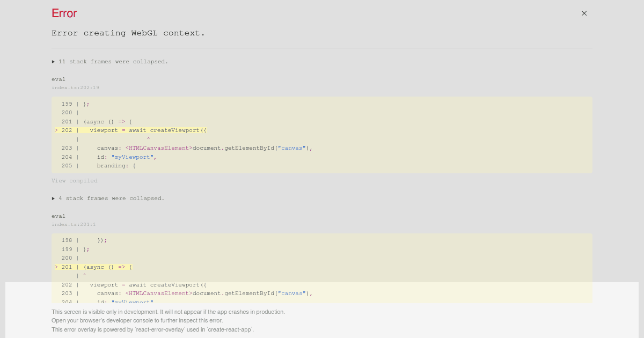The width and height of the screenshot is (644, 338).
Task: Dismiss the error overlay with the X icon
Action: click(584, 13)
